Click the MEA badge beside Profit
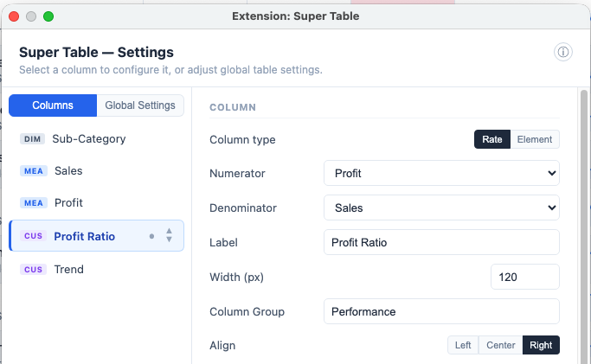591x364 pixels. (34, 203)
